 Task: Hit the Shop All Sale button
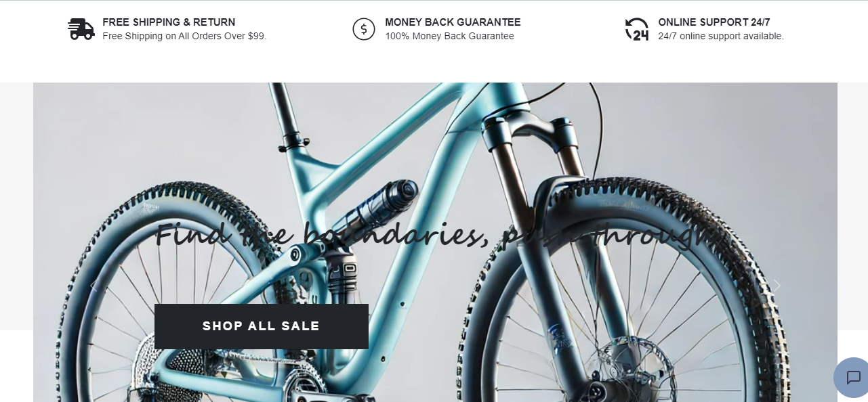[262, 326]
